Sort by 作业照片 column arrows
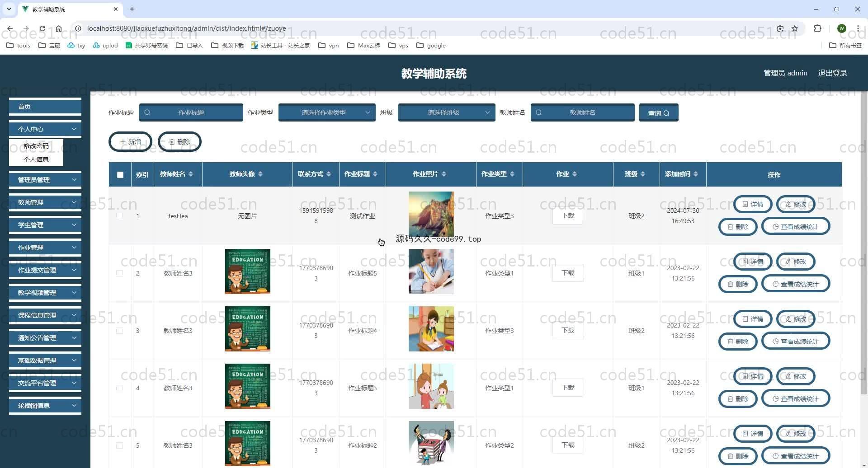Screen dimensions: 868x468 pos(444,174)
